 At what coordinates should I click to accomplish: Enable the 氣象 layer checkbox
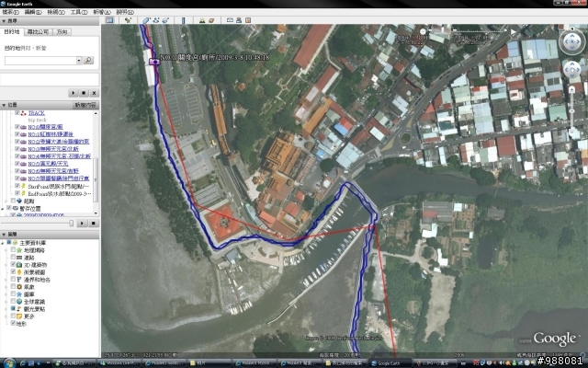(x=14, y=286)
